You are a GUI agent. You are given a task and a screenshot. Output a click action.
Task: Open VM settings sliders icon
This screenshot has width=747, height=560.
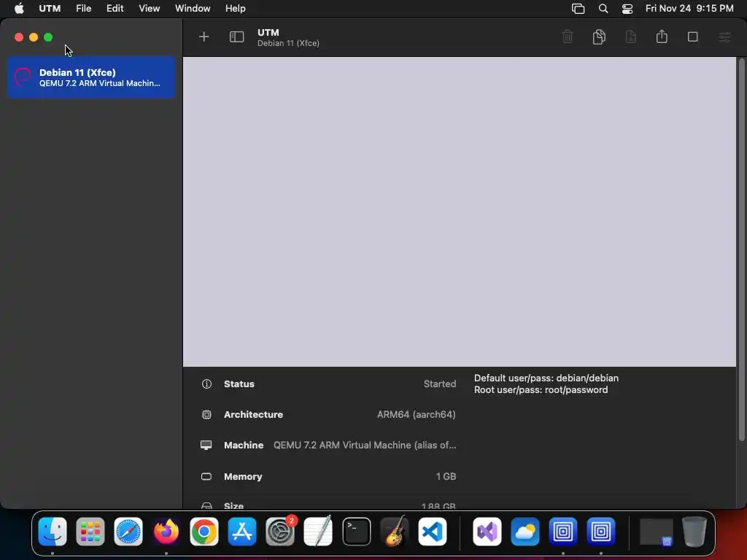pyautogui.click(x=724, y=36)
